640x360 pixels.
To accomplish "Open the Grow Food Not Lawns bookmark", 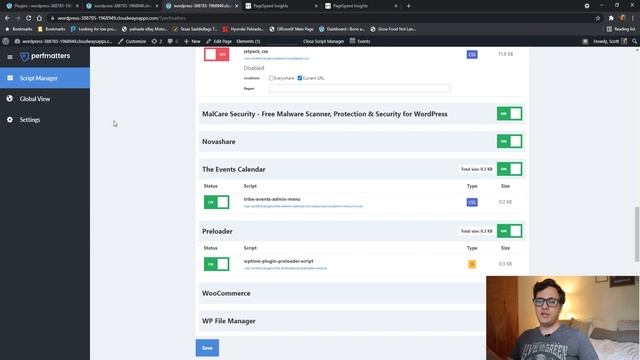I will tap(393, 29).
